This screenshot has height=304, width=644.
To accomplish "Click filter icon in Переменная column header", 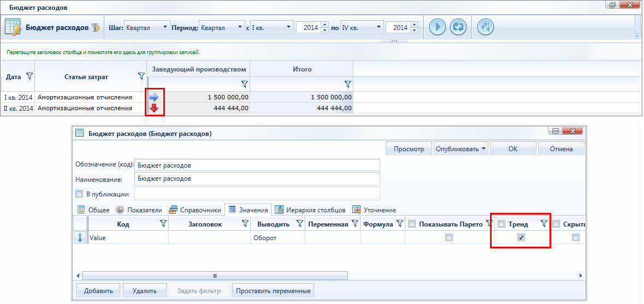I will [355, 223].
